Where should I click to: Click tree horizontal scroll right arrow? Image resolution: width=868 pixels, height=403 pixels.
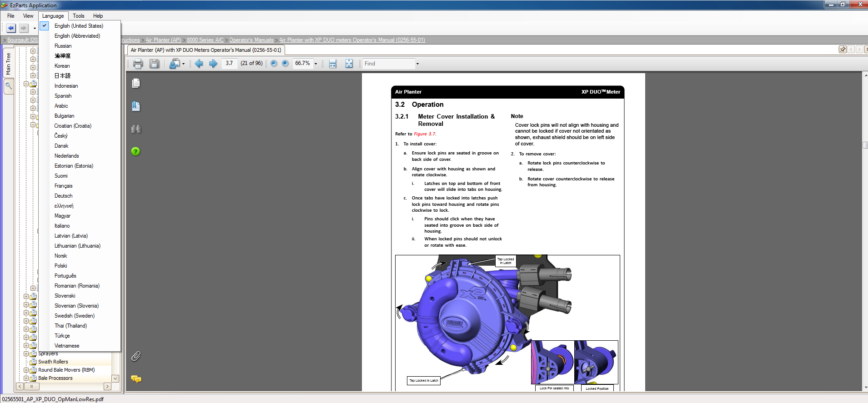click(x=107, y=387)
